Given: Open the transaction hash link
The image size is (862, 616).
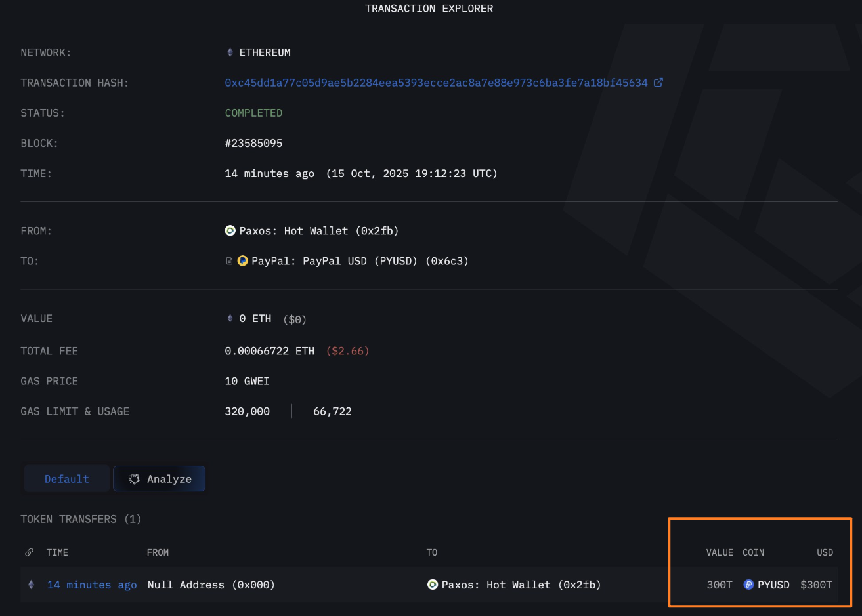Looking at the screenshot, I should pos(436,83).
